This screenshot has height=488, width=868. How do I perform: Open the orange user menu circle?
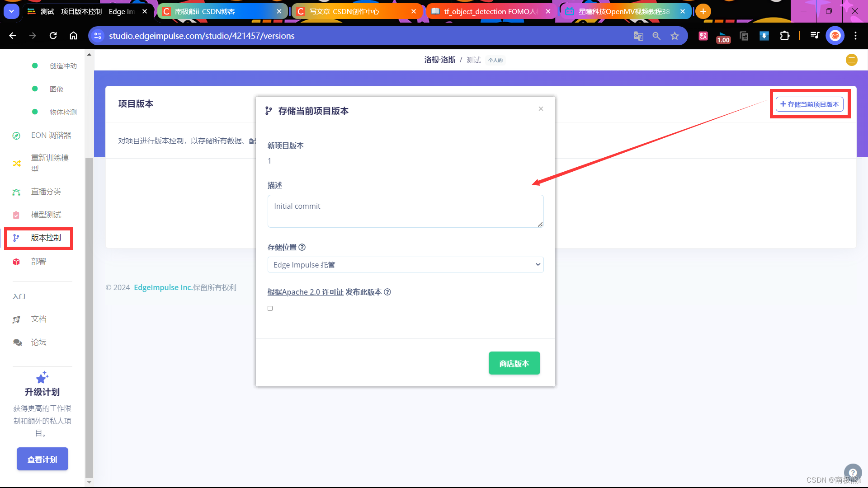click(x=851, y=60)
